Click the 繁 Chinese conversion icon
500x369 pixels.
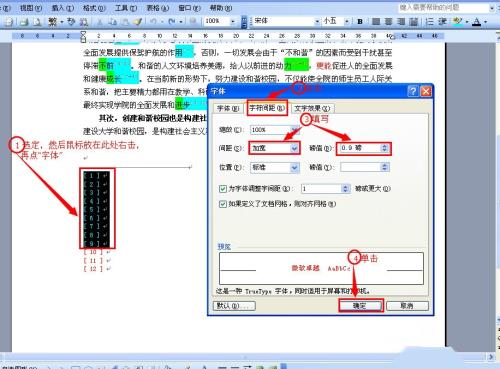(x=52, y=22)
